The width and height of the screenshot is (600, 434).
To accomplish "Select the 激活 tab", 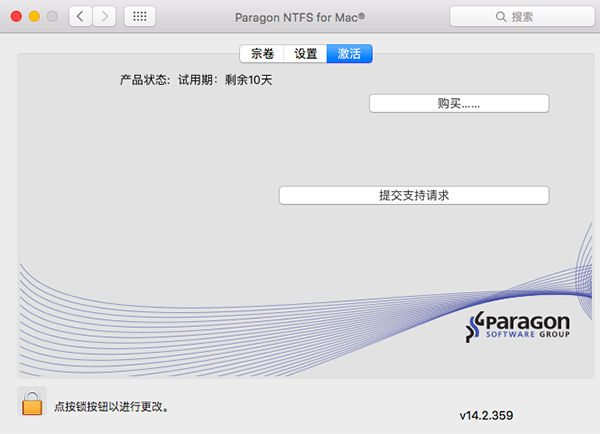I will pyautogui.click(x=349, y=54).
